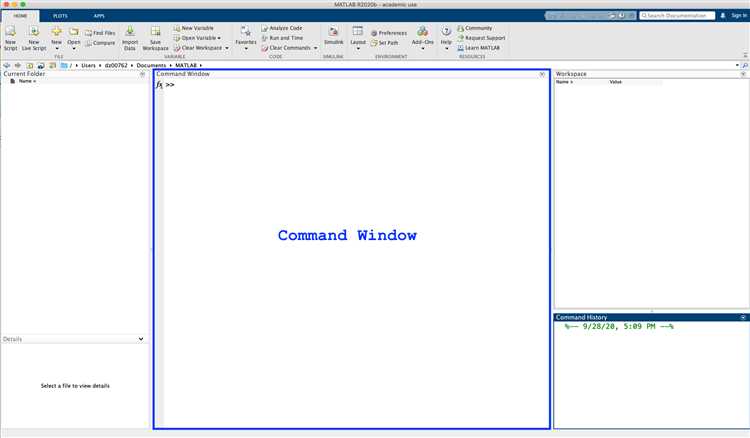Click Find Files in toolstrip
750x438 pixels.
(100, 33)
